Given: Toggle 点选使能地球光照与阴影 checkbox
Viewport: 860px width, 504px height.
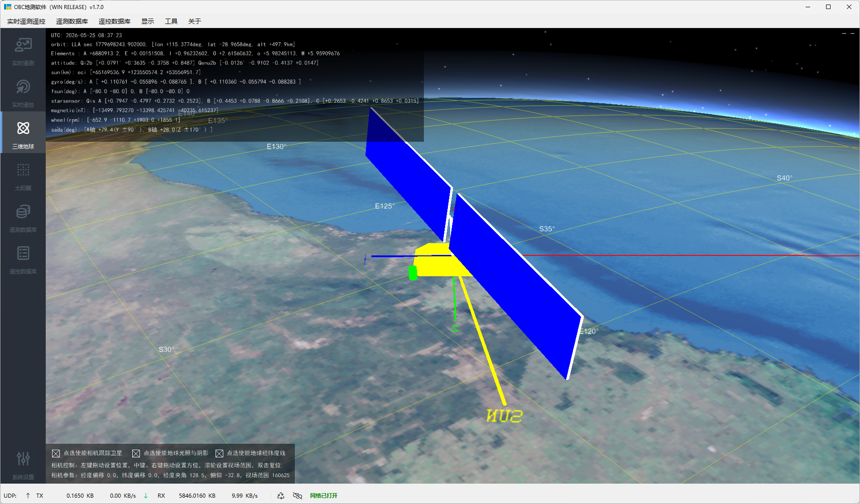Looking at the screenshot, I should (x=136, y=453).
